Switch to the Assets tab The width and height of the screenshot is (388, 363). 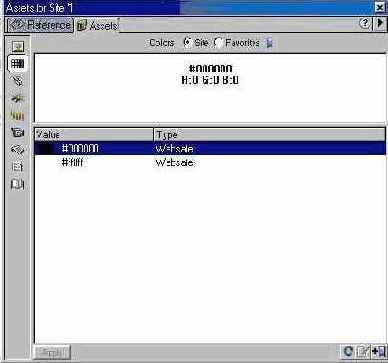pyautogui.click(x=97, y=26)
